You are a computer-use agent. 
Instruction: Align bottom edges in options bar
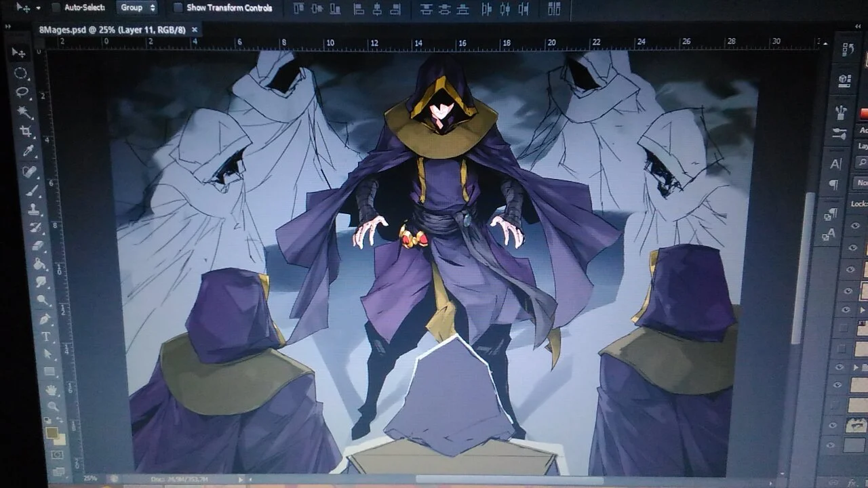point(335,9)
